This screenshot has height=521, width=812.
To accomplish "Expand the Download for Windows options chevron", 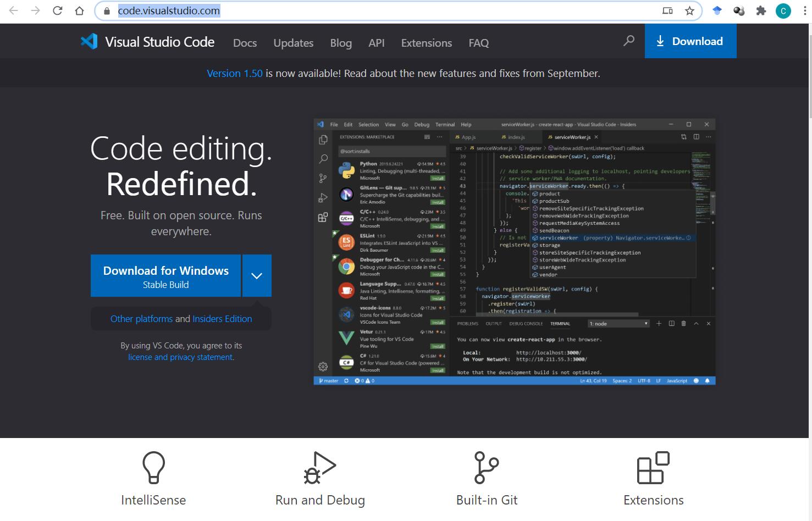I will click(256, 275).
